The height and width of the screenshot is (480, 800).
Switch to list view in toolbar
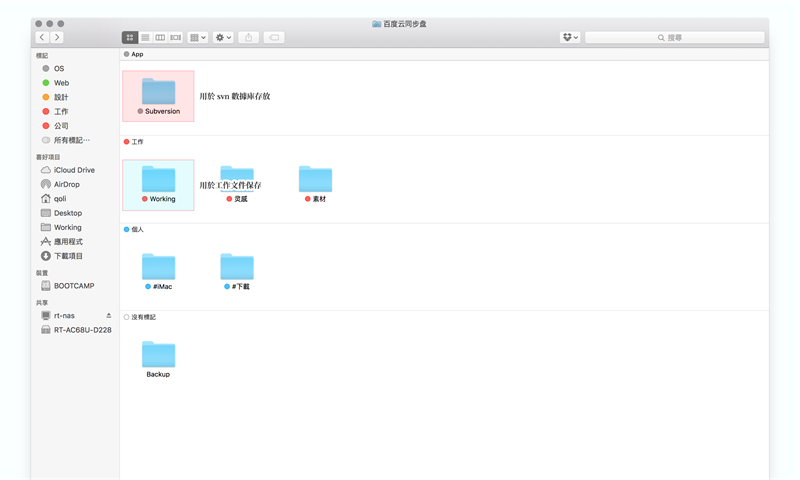(x=145, y=37)
